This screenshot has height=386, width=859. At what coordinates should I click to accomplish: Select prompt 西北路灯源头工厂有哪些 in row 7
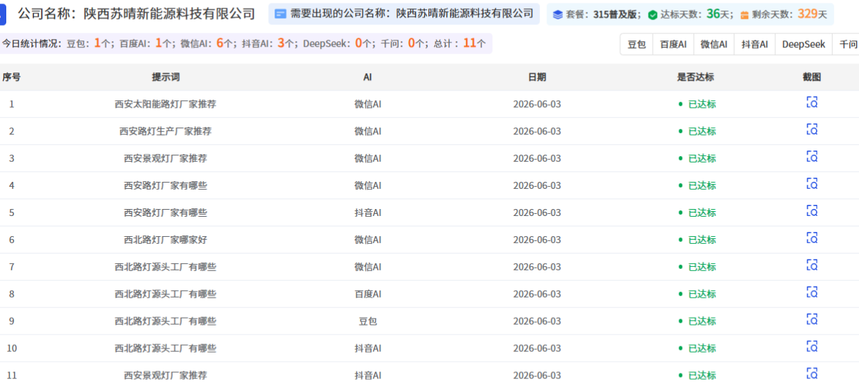pos(165,267)
